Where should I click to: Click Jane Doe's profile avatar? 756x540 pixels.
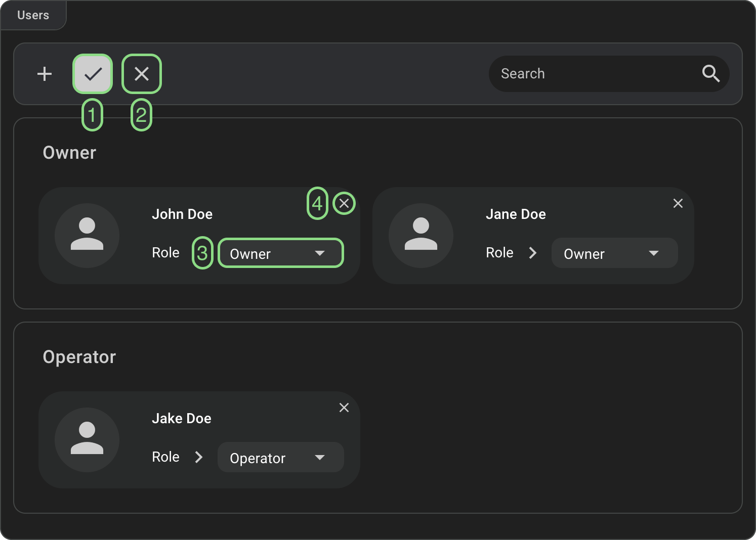click(421, 235)
